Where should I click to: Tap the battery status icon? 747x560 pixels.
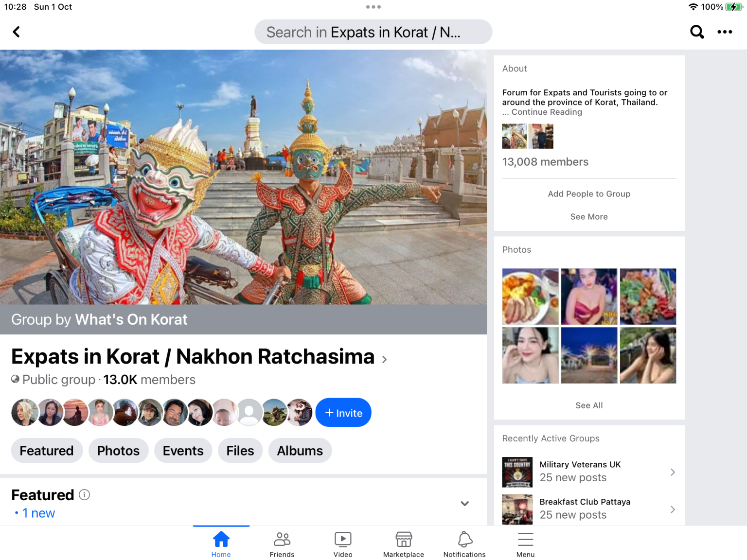coord(733,7)
